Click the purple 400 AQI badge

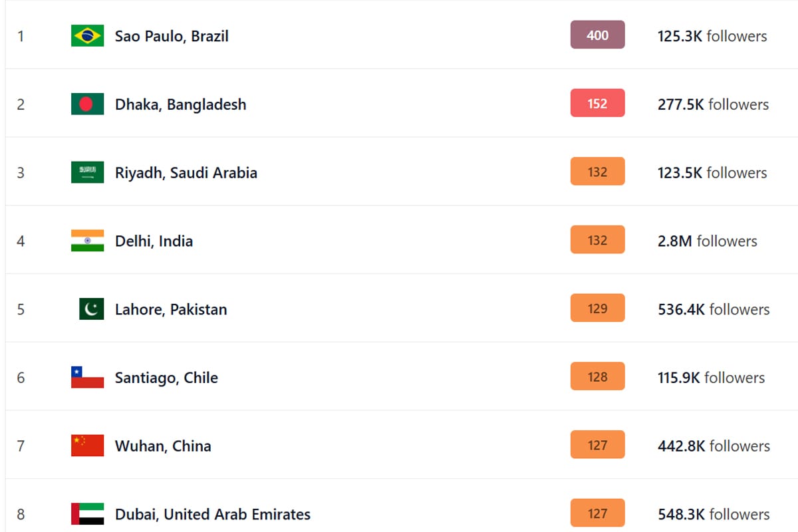tap(597, 35)
